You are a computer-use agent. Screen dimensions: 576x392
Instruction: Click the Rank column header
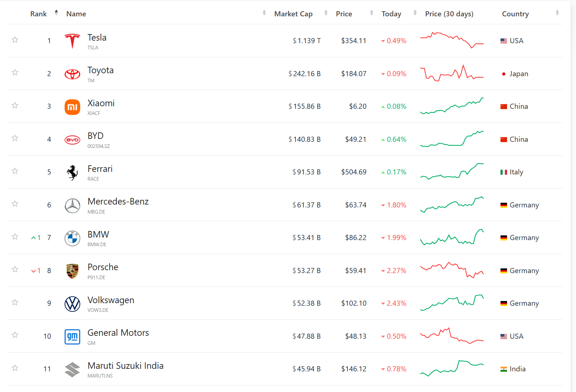[x=38, y=14]
